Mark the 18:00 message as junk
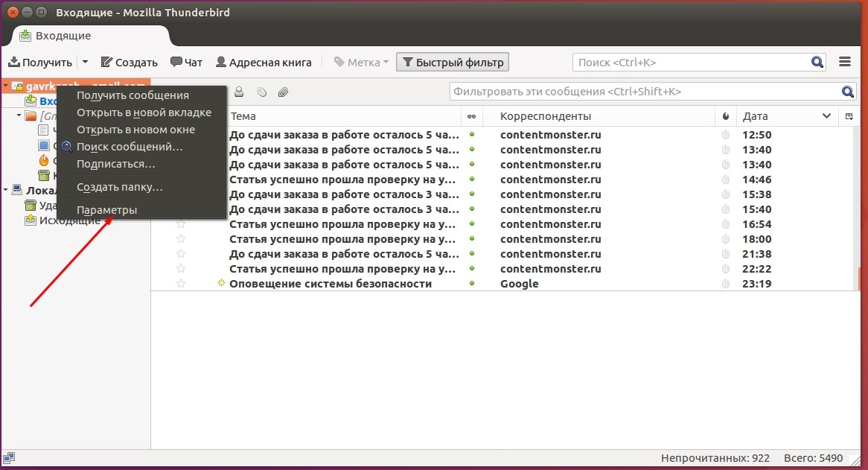 tap(726, 239)
